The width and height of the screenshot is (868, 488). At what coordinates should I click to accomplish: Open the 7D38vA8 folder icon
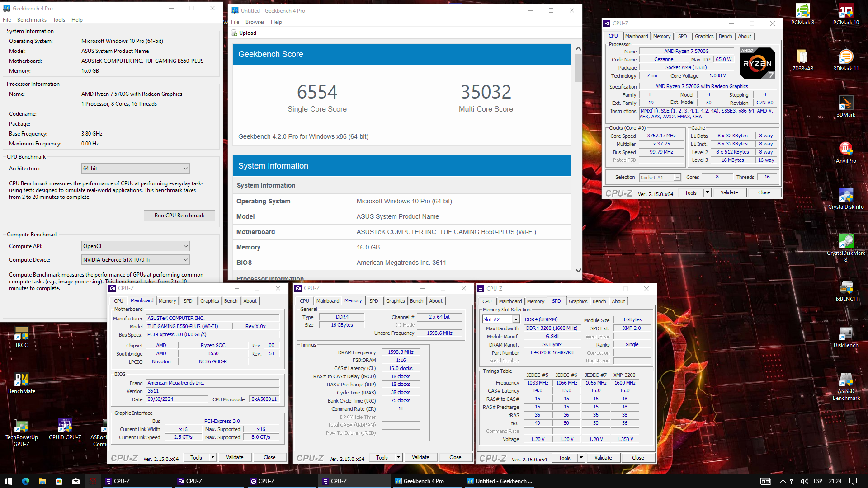802,60
